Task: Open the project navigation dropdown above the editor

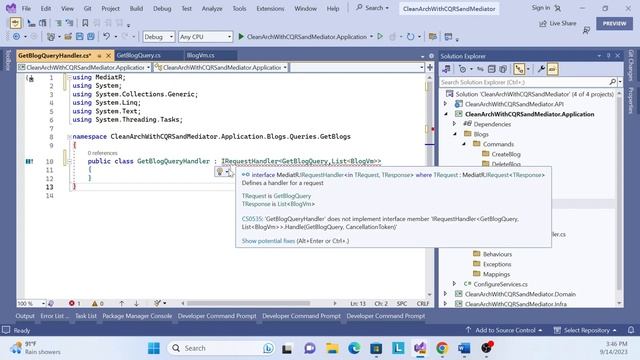Action: pos(84,67)
